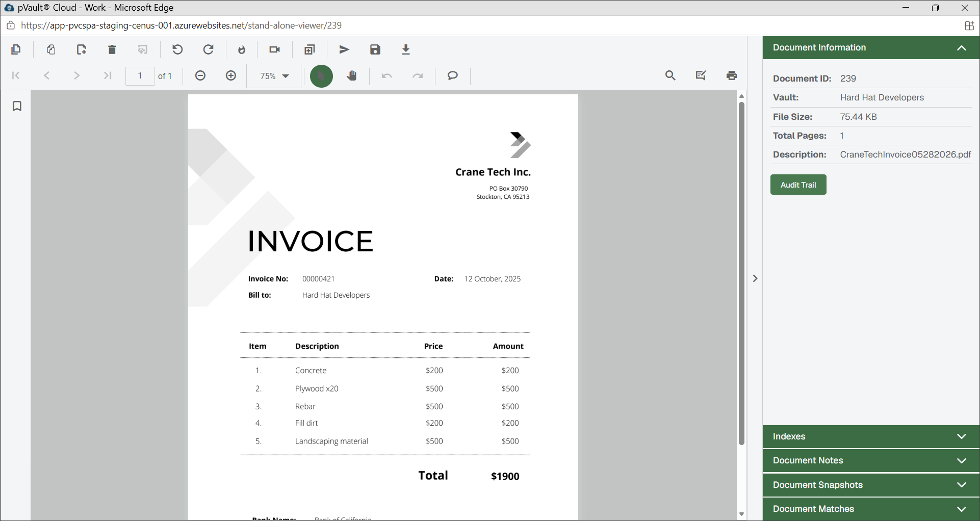Collapse the right panel with the arrow
980x521 pixels.
[x=755, y=278]
